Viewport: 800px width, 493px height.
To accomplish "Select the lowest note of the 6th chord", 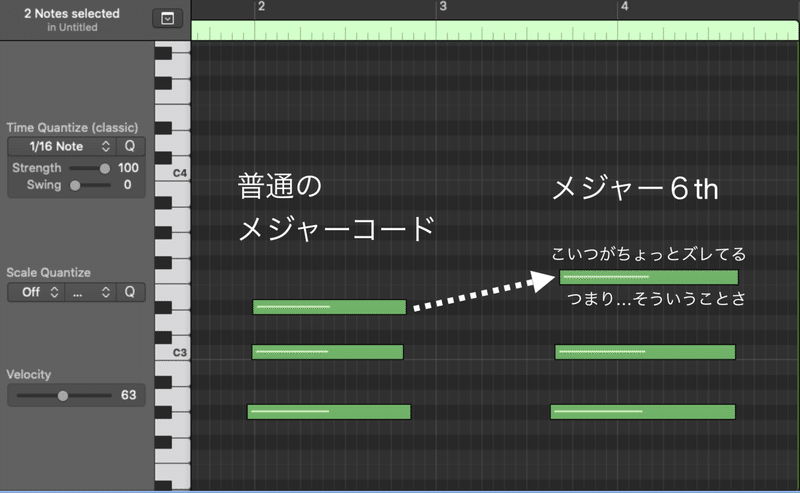I will [643, 412].
